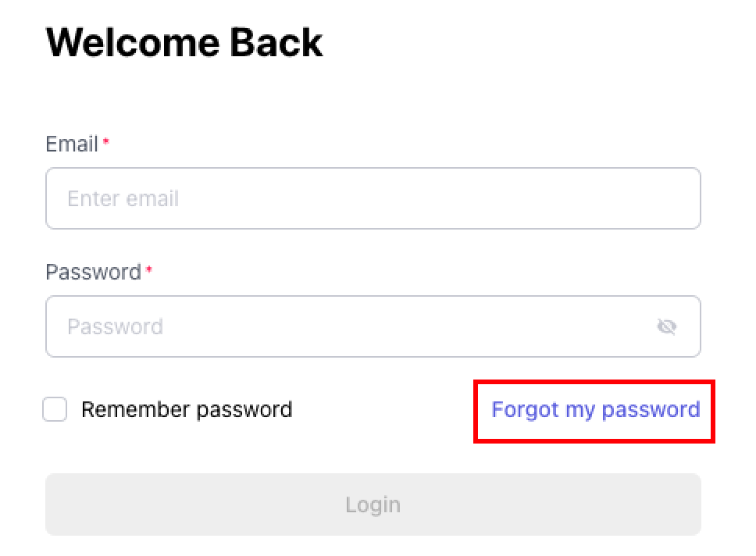Click the red asterisk beside Password

tap(149, 270)
